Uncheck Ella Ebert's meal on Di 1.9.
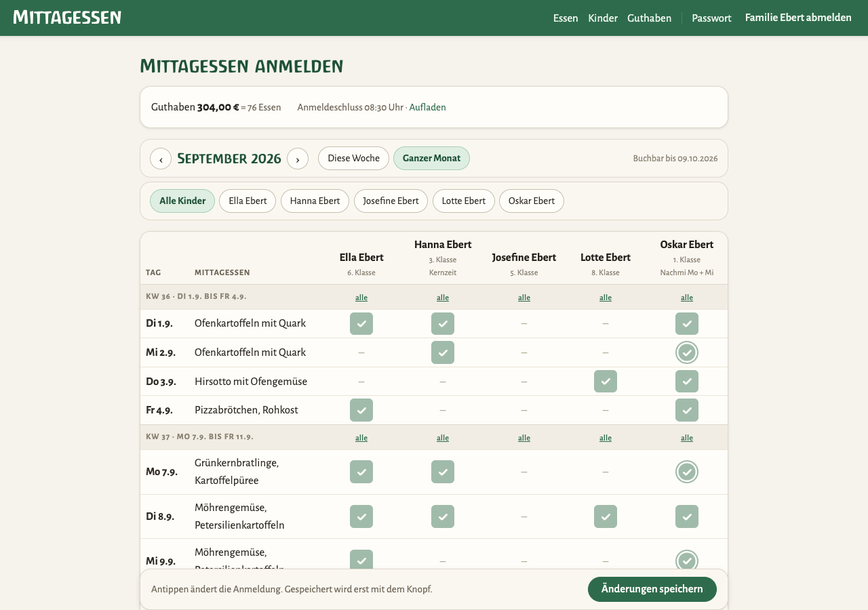The image size is (868, 610). coord(361,324)
